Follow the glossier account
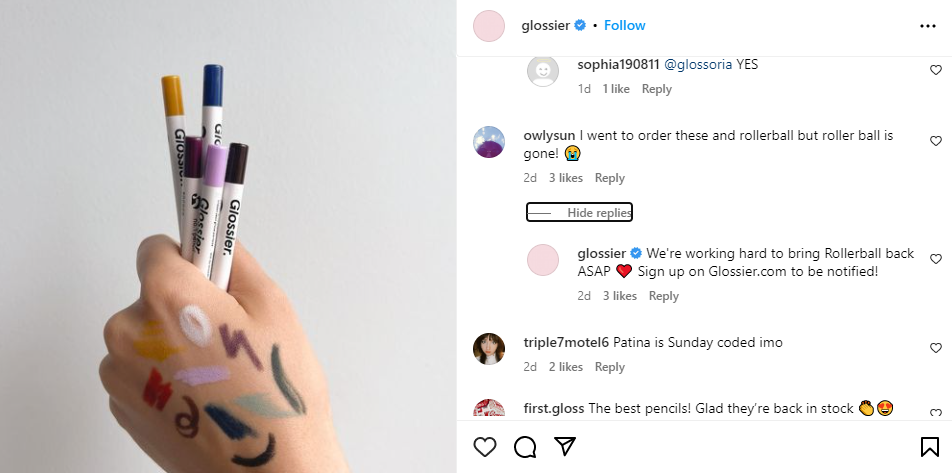Screen dimensions: 952x473 (x=625, y=26)
